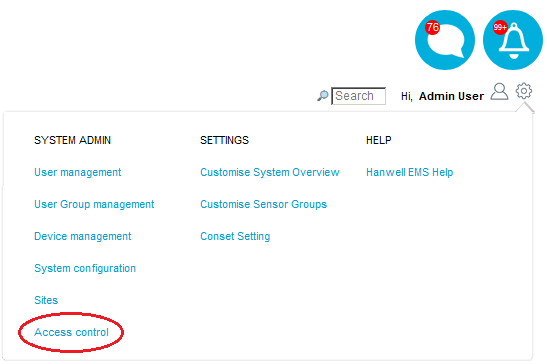The height and width of the screenshot is (364, 547).
Task: Open Access control
Action: (x=72, y=332)
